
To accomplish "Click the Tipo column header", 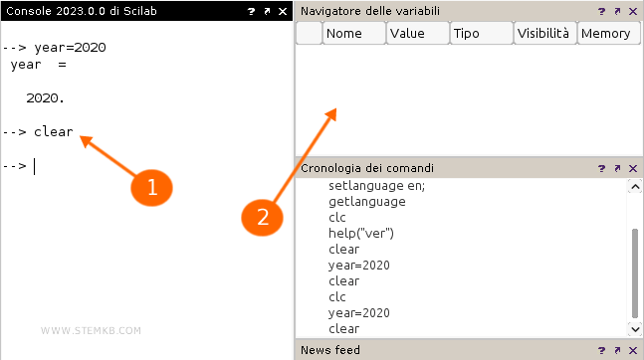I will pos(482,33).
